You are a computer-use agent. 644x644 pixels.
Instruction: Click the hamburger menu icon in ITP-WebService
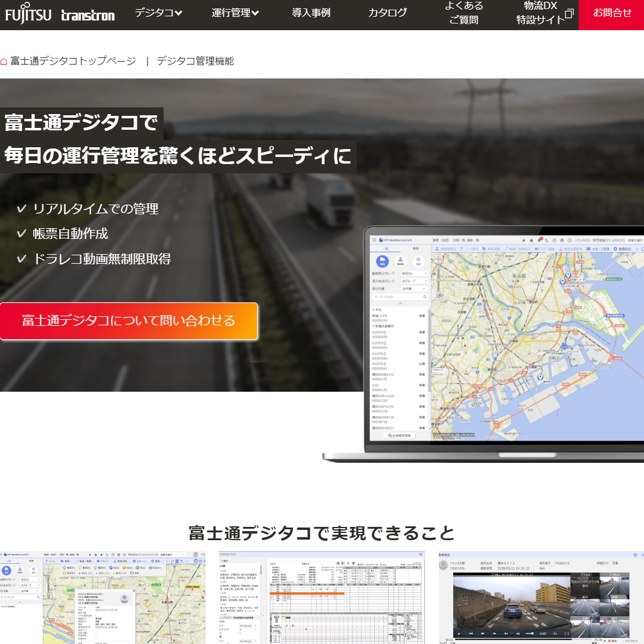point(375,240)
